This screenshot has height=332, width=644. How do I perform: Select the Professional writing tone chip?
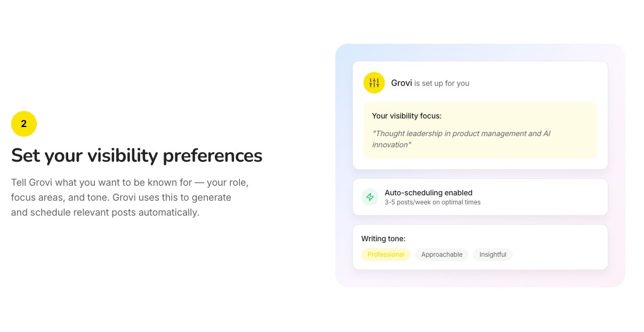pyautogui.click(x=385, y=255)
